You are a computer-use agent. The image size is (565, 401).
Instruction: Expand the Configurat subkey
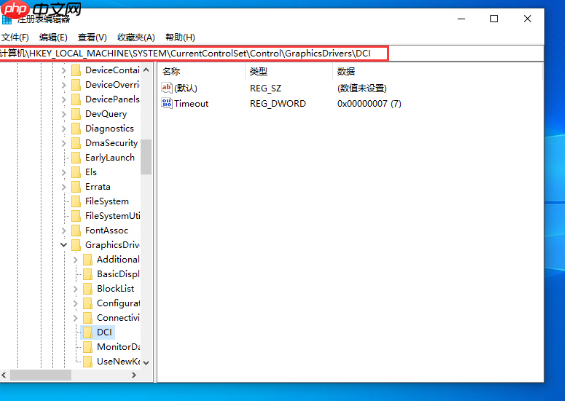click(75, 303)
